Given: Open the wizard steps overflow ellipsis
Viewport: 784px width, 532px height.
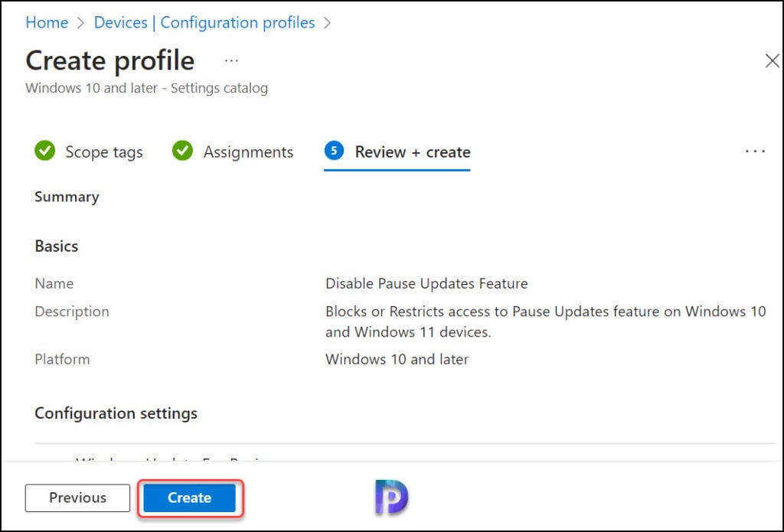Looking at the screenshot, I should (x=755, y=152).
